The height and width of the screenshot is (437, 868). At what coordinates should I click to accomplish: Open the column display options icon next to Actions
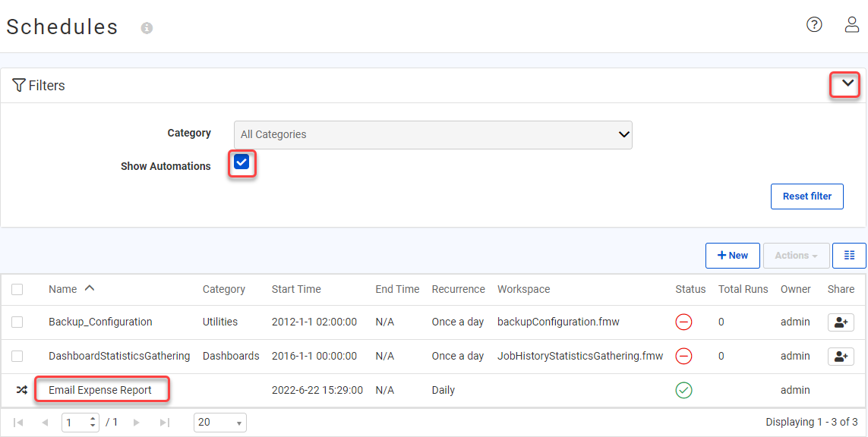(849, 256)
